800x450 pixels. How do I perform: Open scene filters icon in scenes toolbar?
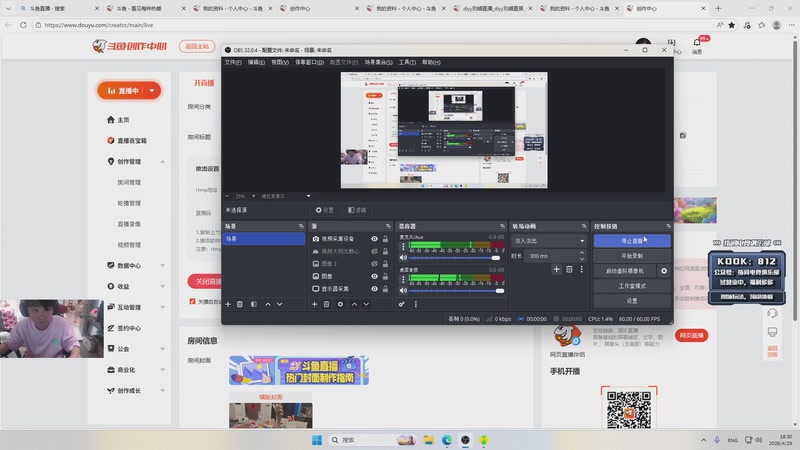coord(254,304)
